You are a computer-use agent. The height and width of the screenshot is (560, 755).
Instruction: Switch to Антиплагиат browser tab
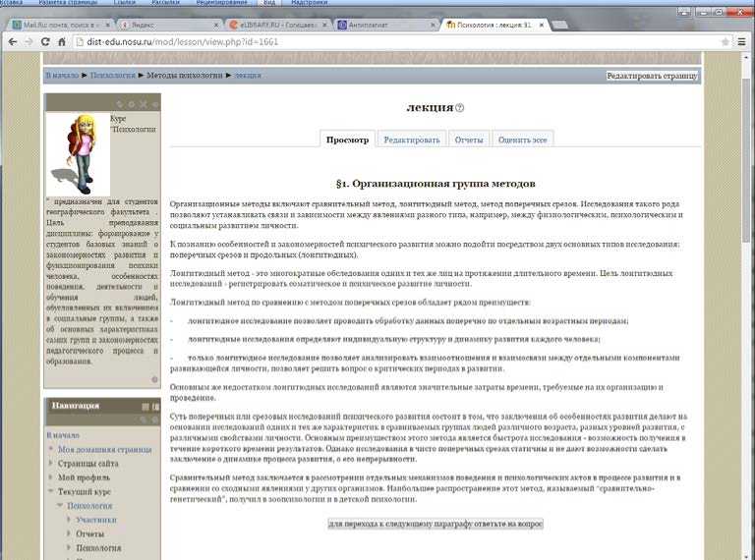[x=385, y=25]
